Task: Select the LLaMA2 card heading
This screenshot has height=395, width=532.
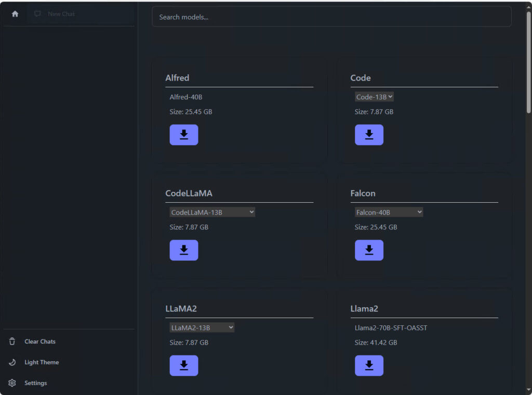Action: click(x=181, y=309)
